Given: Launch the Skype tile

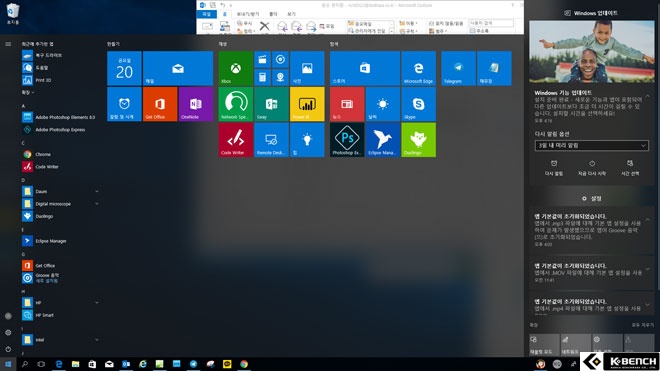Looking at the screenshot, I should click(418, 104).
